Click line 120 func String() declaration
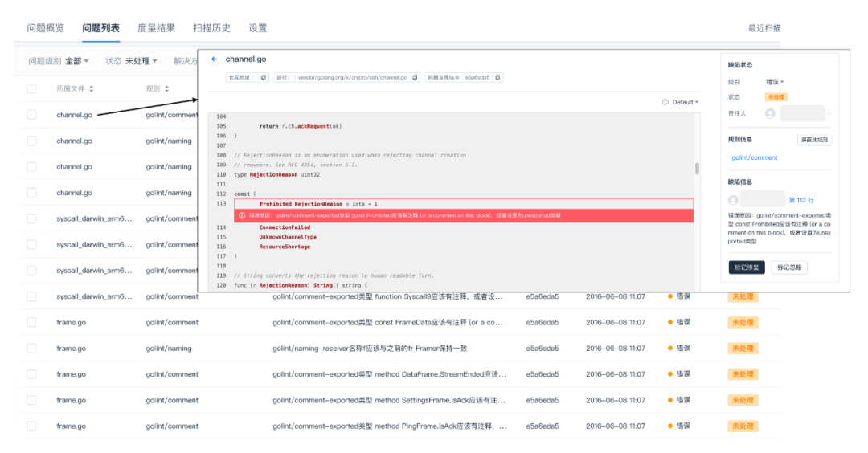This screenshot has width=868, height=453. tap(301, 285)
